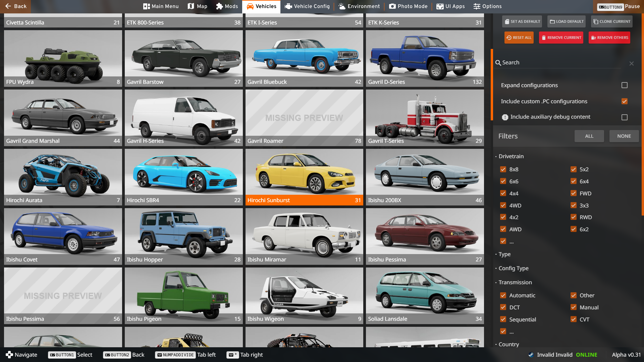Open the Options menu
Viewport: 644px width, 362px height.
pos(487,6)
